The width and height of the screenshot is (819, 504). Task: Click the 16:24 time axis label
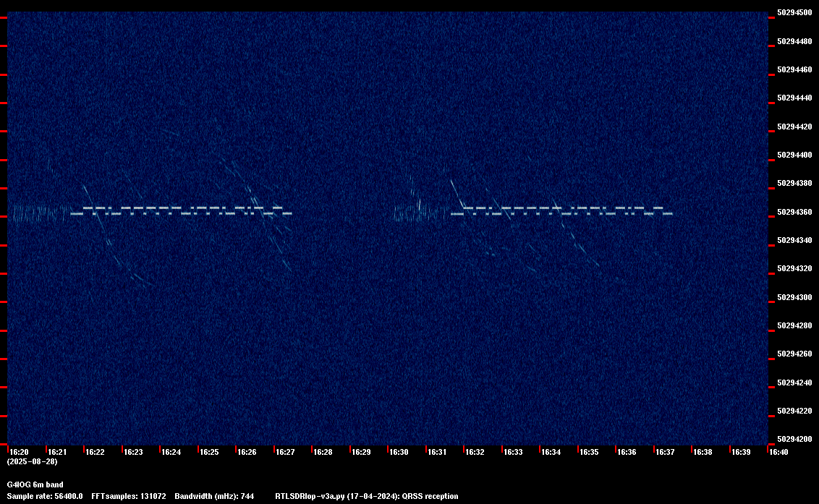point(171,452)
